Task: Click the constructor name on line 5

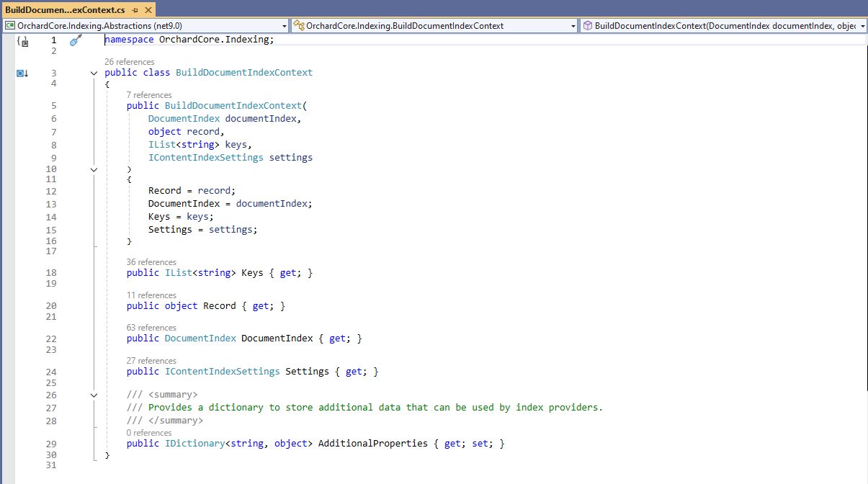Action: pos(233,106)
